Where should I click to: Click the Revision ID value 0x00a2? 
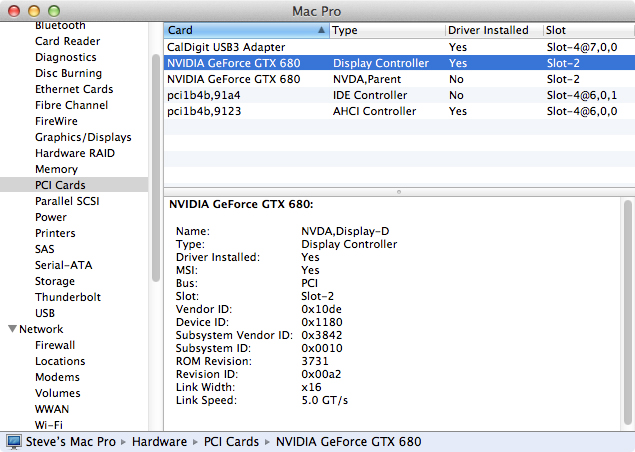pos(321,374)
